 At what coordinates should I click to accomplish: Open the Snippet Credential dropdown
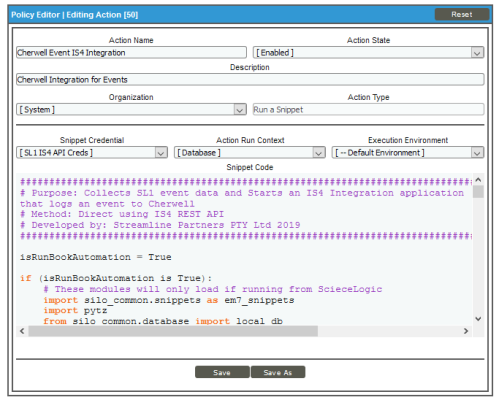tap(92, 153)
